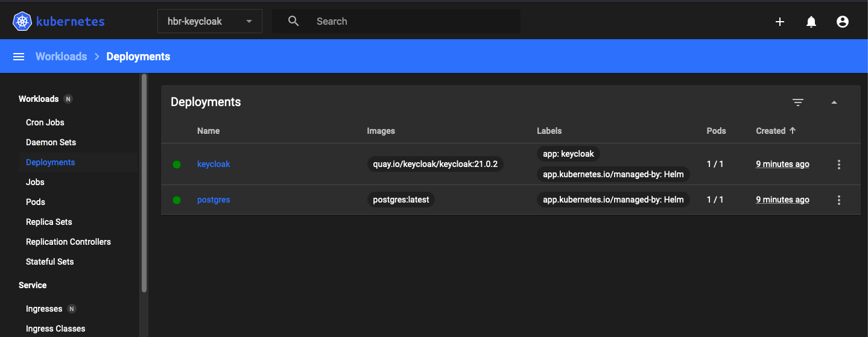Click the N badge beside Ingresses
The height and width of the screenshot is (337, 868).
(x=72, y=309)
